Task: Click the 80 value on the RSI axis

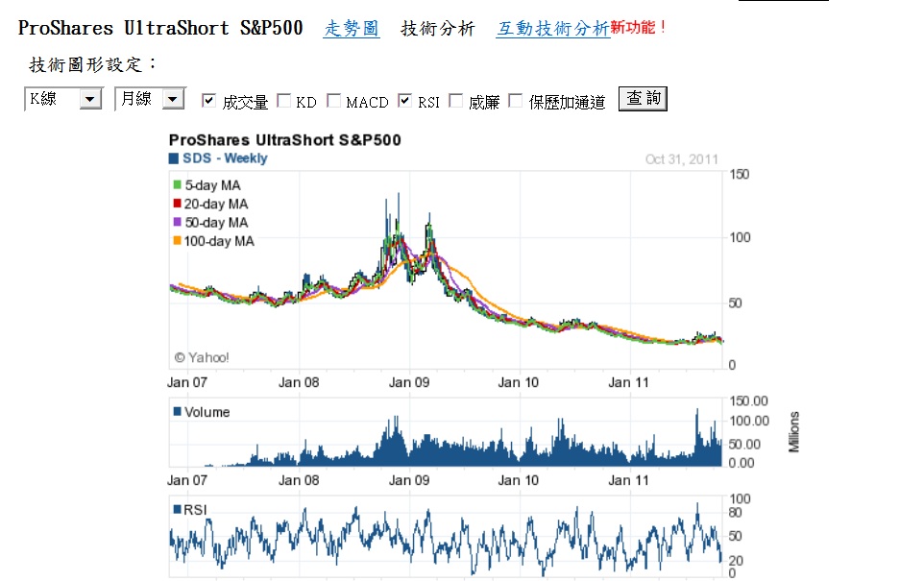Action: (x=735, y=513)
